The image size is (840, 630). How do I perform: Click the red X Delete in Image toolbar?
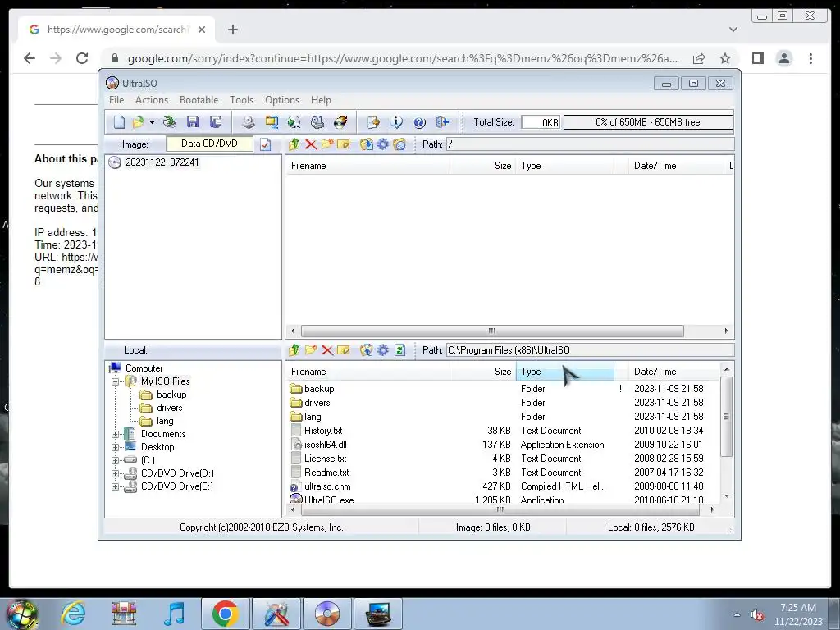tap(311, 144)
